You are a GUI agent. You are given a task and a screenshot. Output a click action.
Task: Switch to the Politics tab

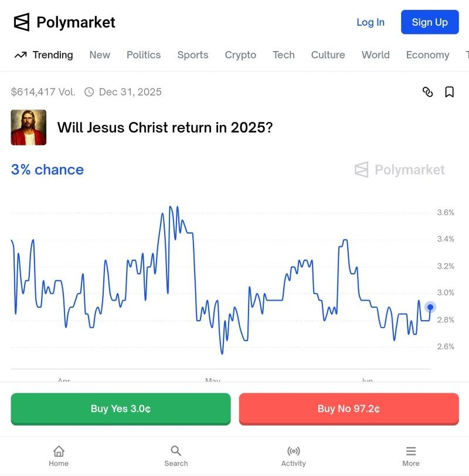pos(144,55)
